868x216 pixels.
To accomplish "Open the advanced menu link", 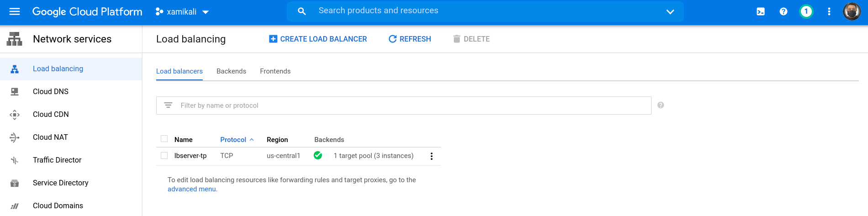I will pyautogui.click(x=192, y=189).
